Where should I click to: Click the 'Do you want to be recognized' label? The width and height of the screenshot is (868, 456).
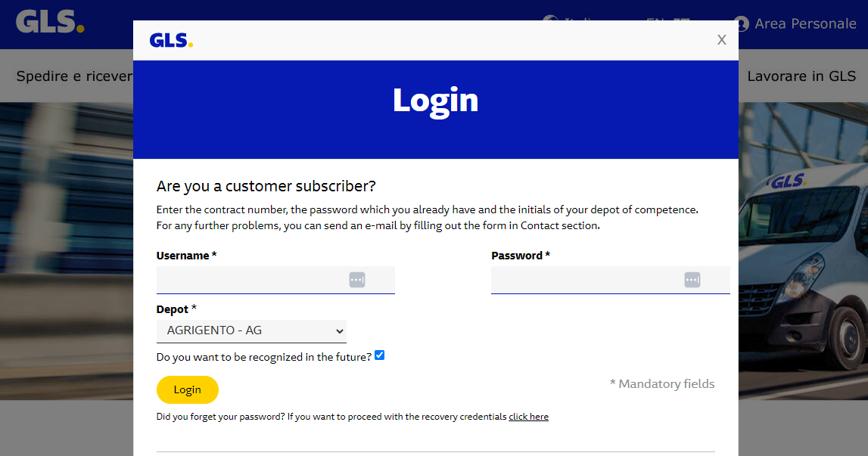(x=263, y=357)
